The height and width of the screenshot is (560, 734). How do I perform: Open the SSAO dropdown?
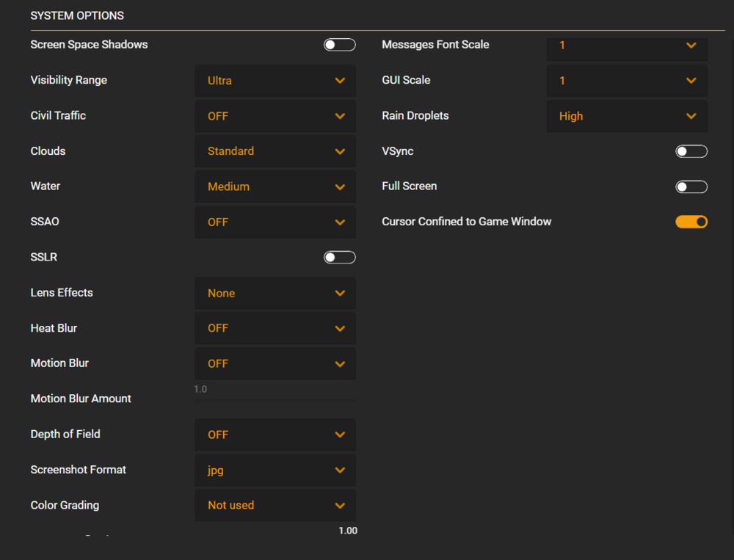275,222
